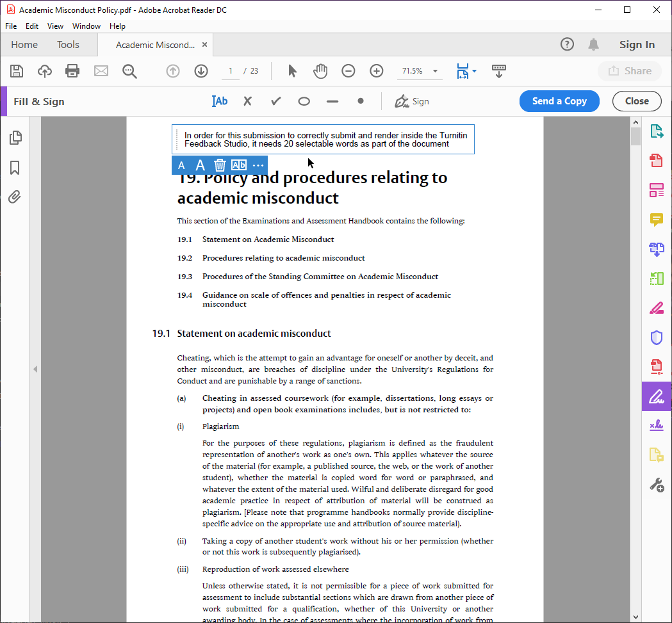Delete the text annotation with trash icon
Image resolution: width=672 pixels, height=623 pixels.
coord(220,165)
